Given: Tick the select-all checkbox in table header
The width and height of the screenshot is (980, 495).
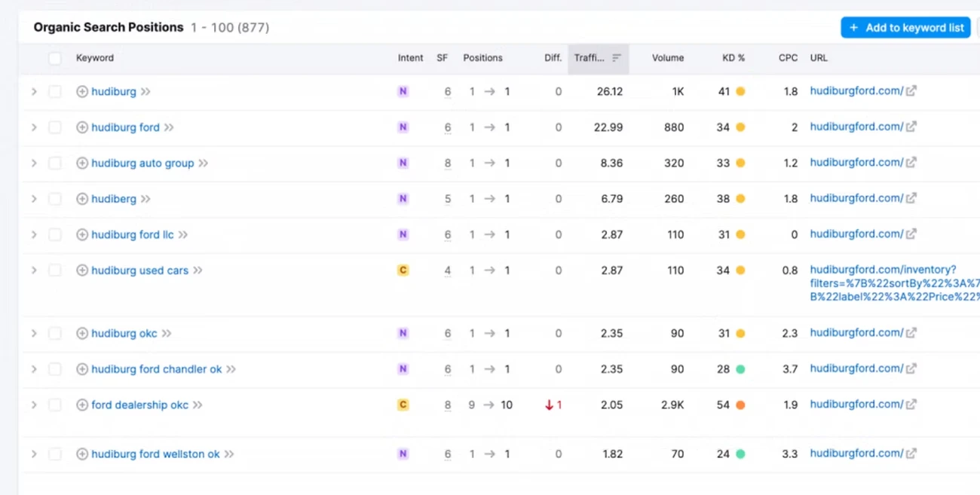Looking at the screenshot, I should pyautogui.click(x=55, y=58).
